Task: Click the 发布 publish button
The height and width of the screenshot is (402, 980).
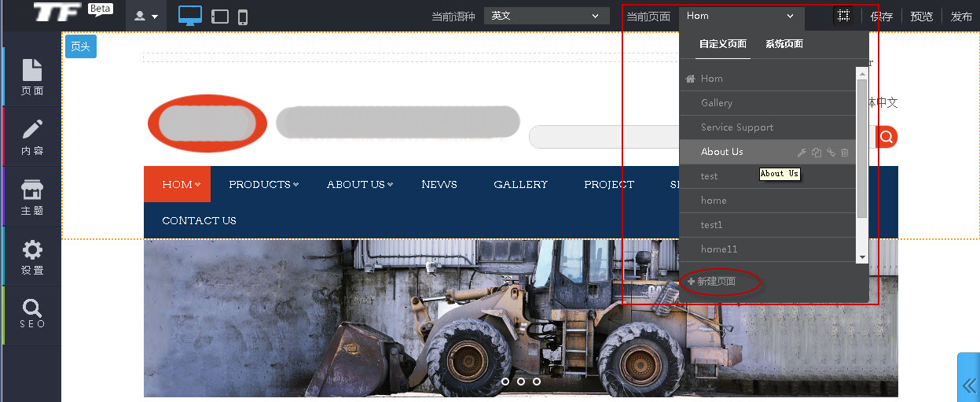Action: [961, 17]
